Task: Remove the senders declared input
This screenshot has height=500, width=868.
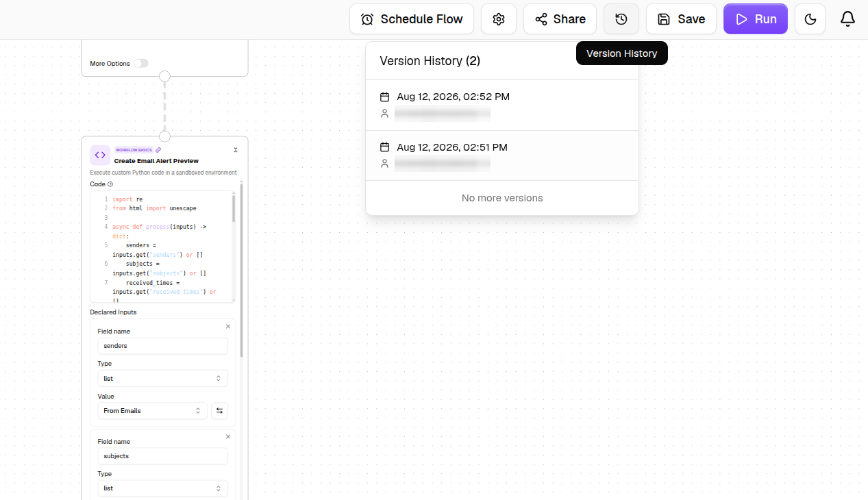Action: click(x=228, y=327)
